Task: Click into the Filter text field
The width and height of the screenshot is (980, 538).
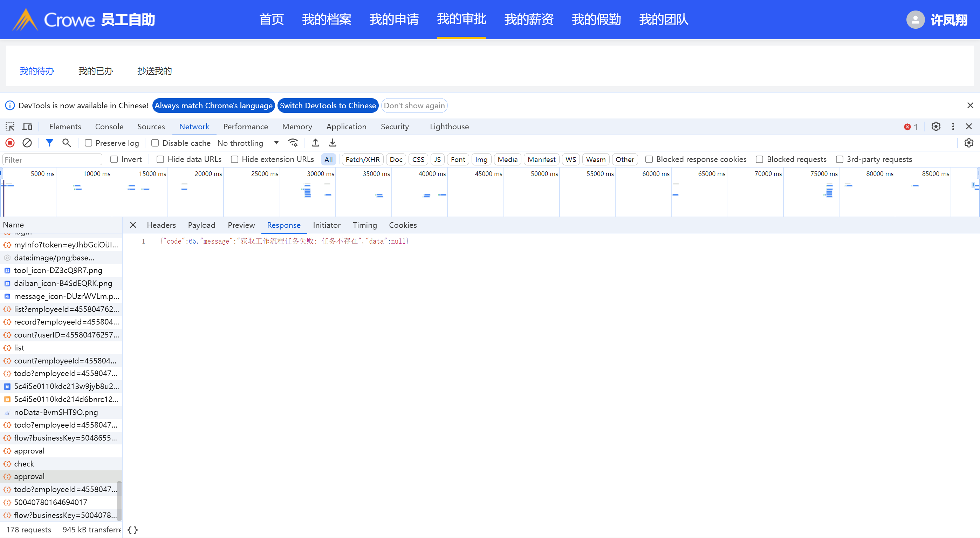Action: [53, 160]
